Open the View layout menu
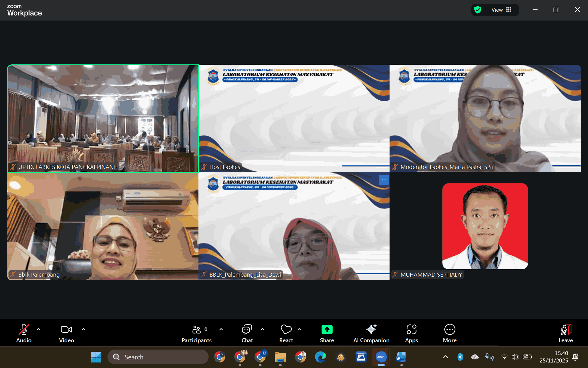The height and width of the screenshot is (368, 588). tap(501, 10)
